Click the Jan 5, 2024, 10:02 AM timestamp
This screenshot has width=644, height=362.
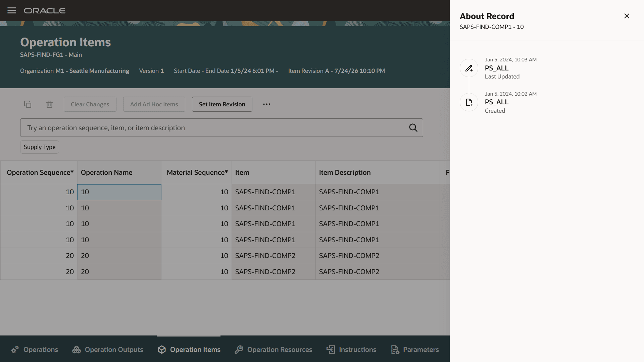pos(511,94)
